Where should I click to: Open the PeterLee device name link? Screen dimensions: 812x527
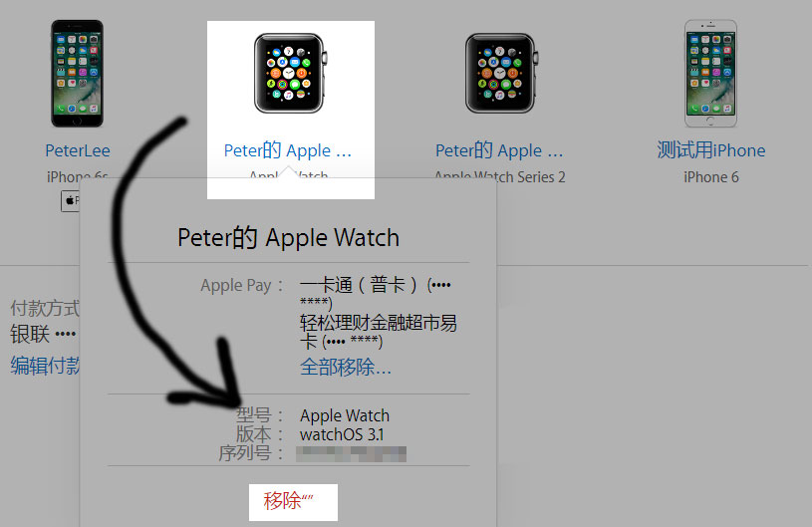77,150
